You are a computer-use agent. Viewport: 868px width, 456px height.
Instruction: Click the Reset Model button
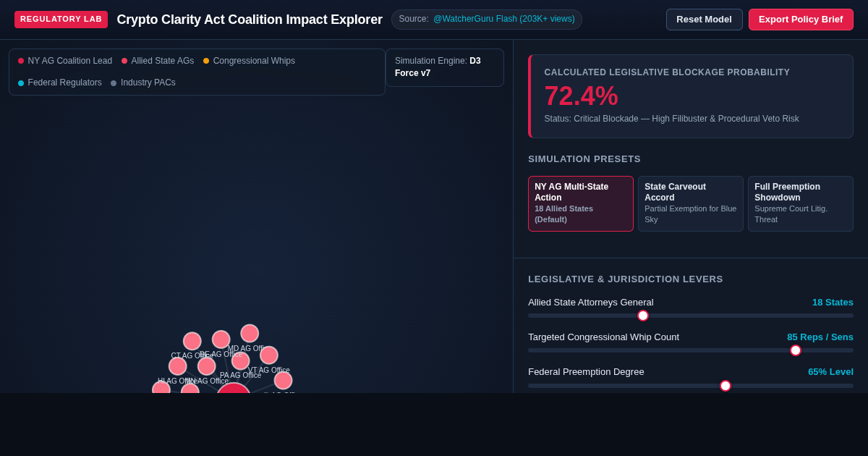point(704,20)
